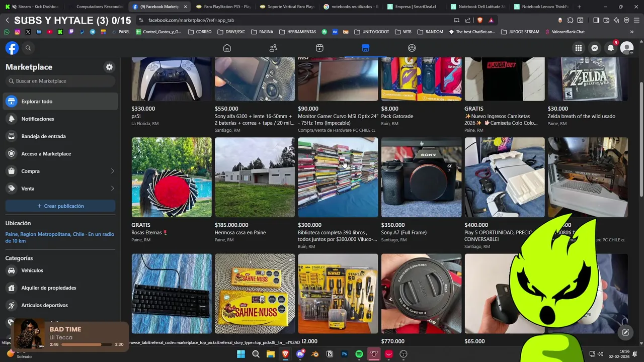The image size is (644, 362).
Task: Switch to Empresa SmartDeal.cl tab
Action: pyautogui.click(x=415, y=7)
